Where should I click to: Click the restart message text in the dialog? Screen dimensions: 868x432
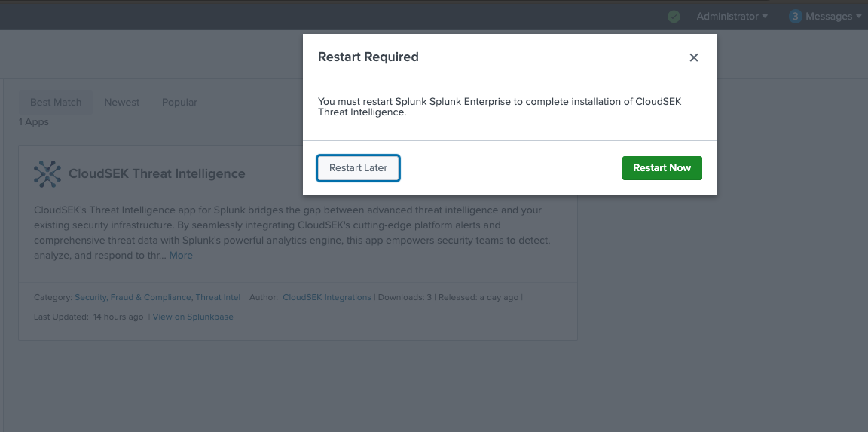pos(500,107)
